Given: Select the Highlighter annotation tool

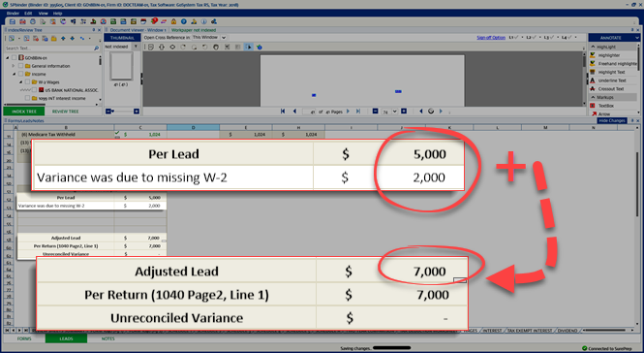Looking at the screenshot, I should [x=609, y=55].
